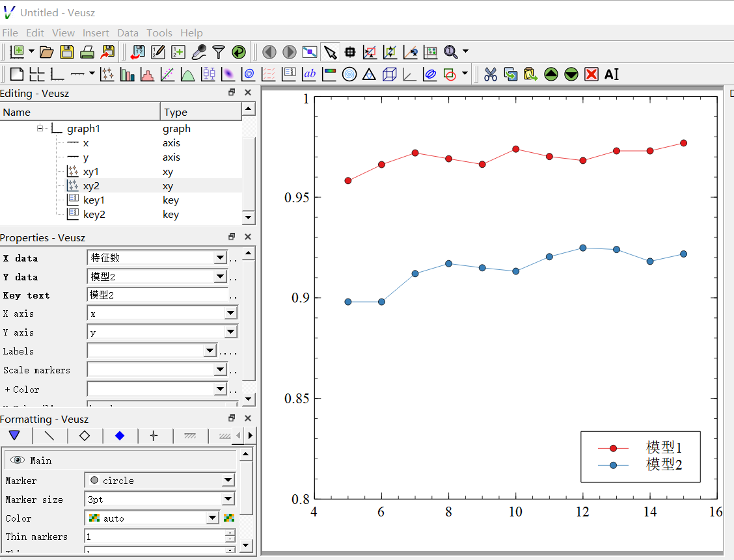Open the Edit menu

coord(35,33)
